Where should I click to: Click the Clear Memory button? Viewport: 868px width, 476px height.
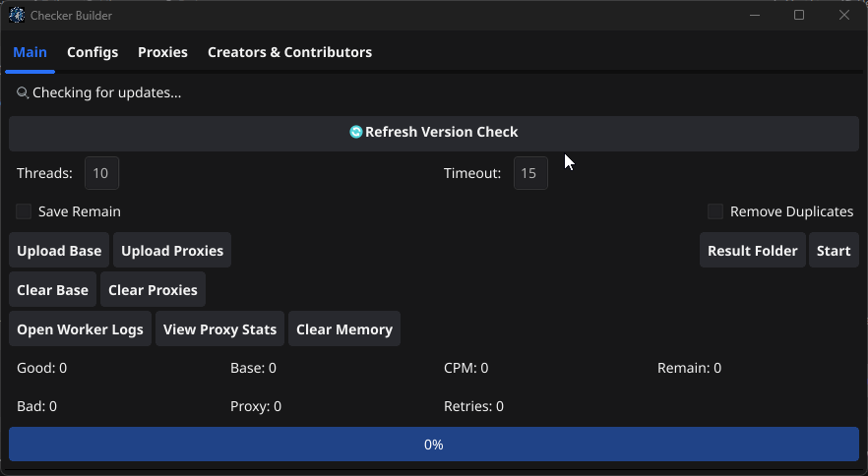[x=344, y=328]
